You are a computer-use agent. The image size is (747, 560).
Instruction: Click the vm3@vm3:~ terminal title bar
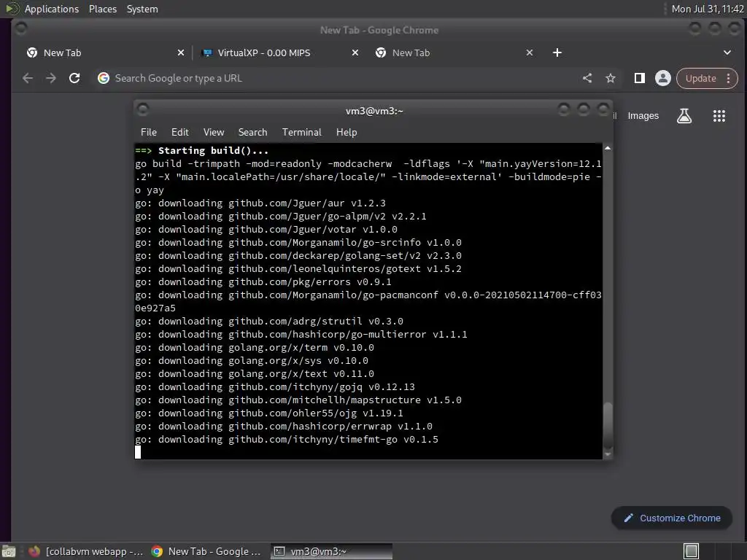(374, 111)
